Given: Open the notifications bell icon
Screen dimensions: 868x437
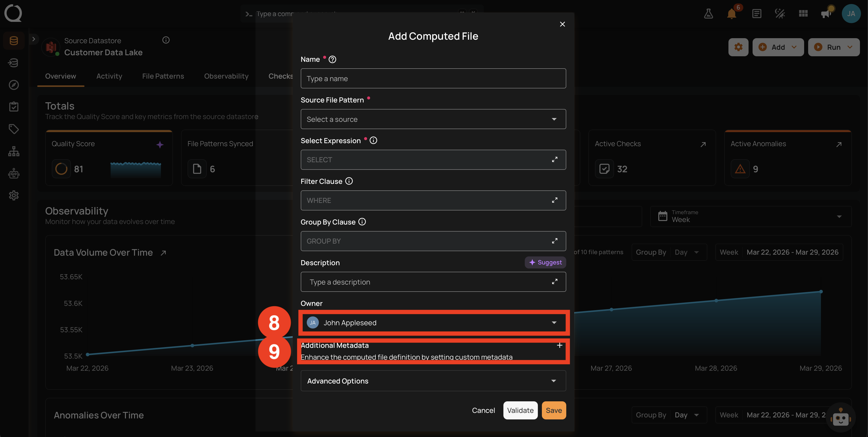Looking at the screenshot, I should click(731, 14).
